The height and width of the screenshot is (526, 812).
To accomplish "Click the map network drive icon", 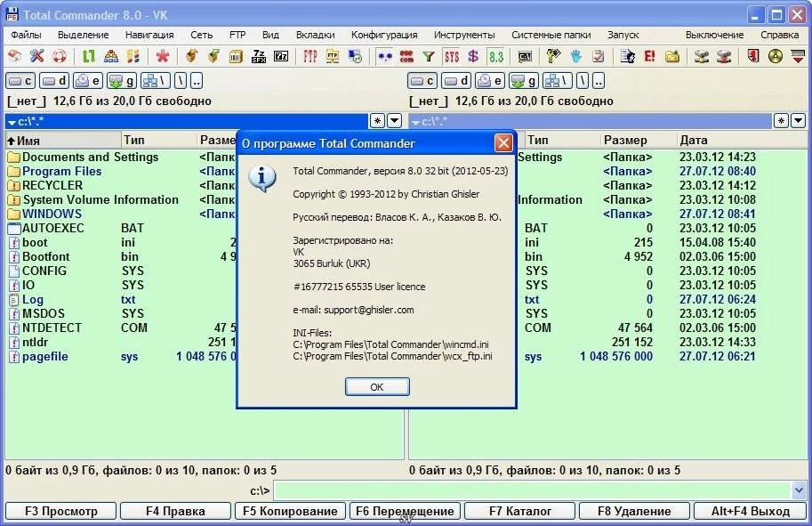I will pos(702,56).
